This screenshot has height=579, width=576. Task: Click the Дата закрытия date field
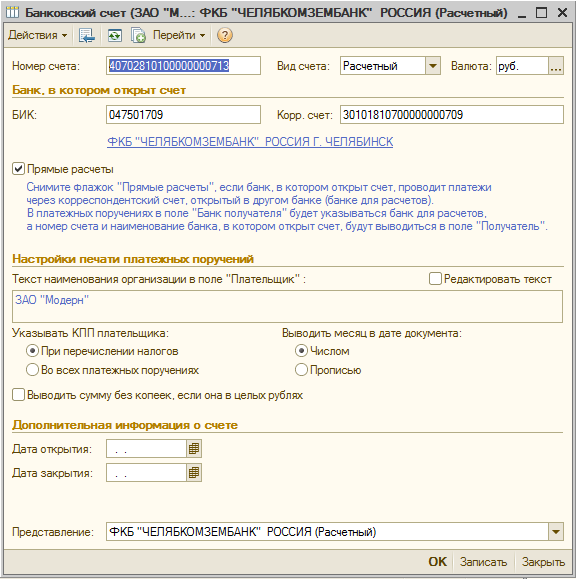coord(146,473)
